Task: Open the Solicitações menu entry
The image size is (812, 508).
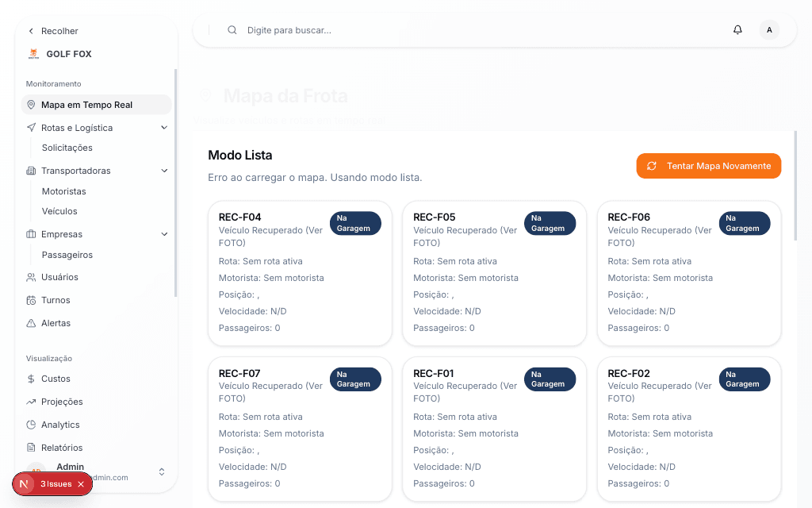Action: coord(65,148)
